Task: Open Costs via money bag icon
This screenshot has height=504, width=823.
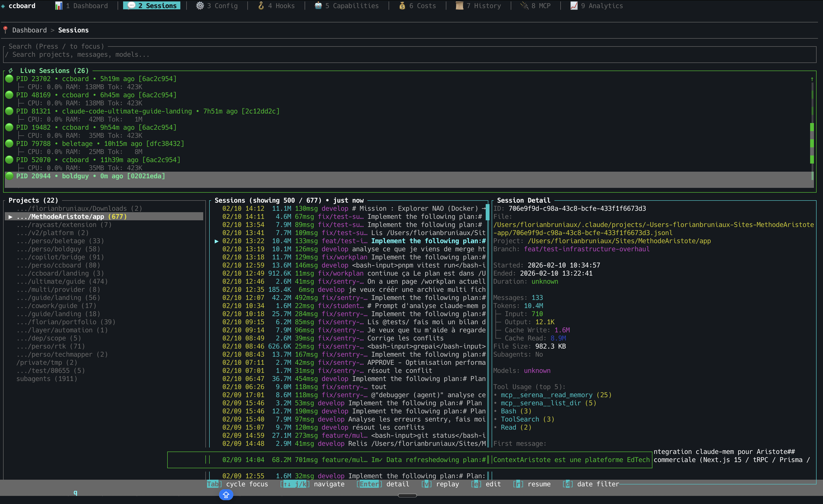Action: click(x=402, y=6)
